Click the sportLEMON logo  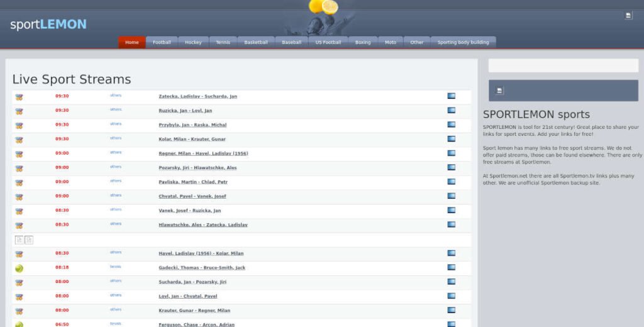tap(48, 25)
